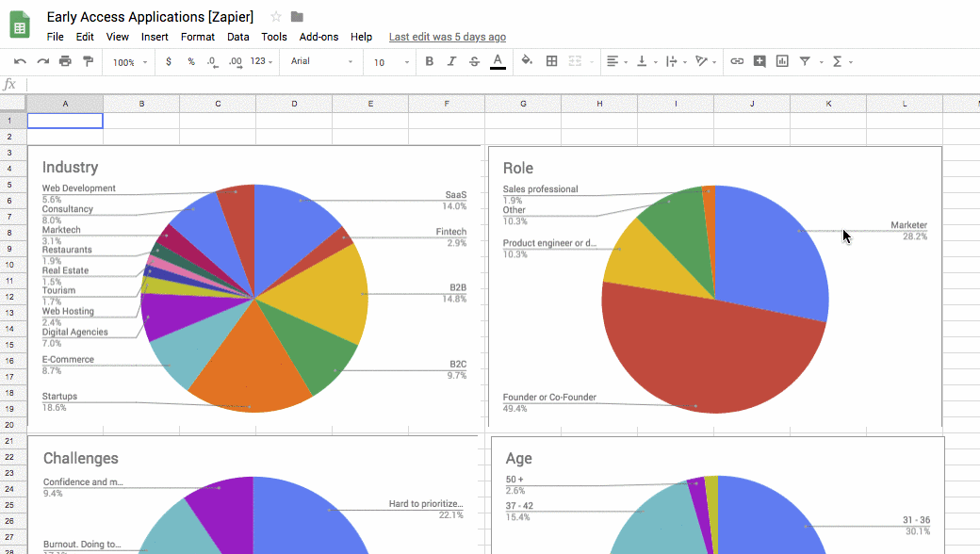This screenshot has height=554, width=980.
Task: Open the Arial font dropdown
Action: (x=321, y=61)
